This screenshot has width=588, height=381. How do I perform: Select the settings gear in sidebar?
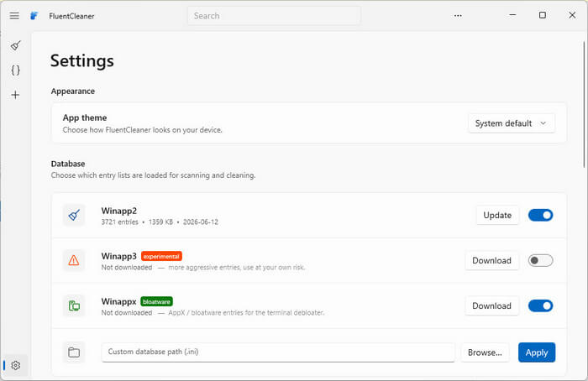pyautogui.click(x=15, y=365)
